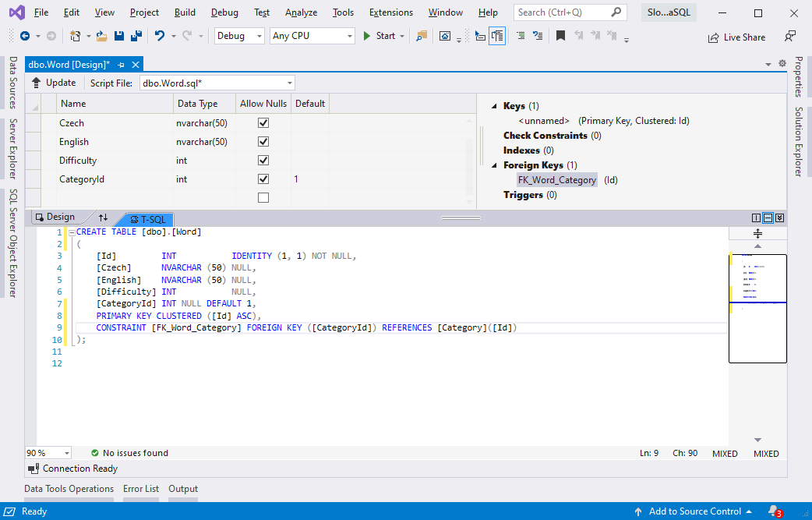Click the browser window icon in the toolbar
812x520 pixels.
click(445, 36)
